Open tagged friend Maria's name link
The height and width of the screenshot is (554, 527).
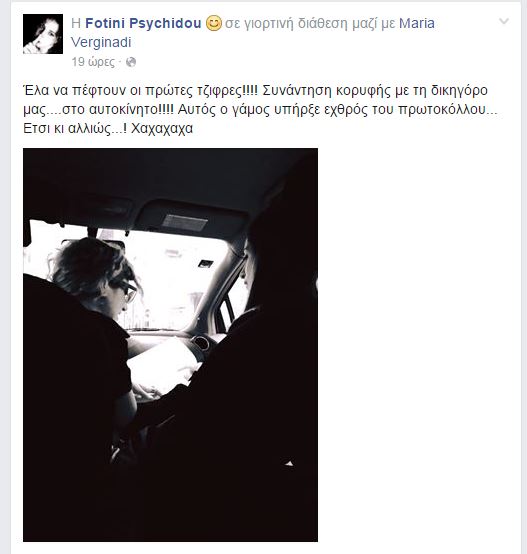pos(416,23)
